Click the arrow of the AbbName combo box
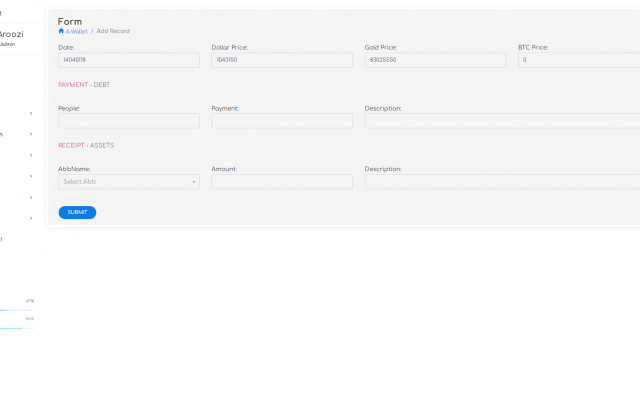 coord(194,182)
